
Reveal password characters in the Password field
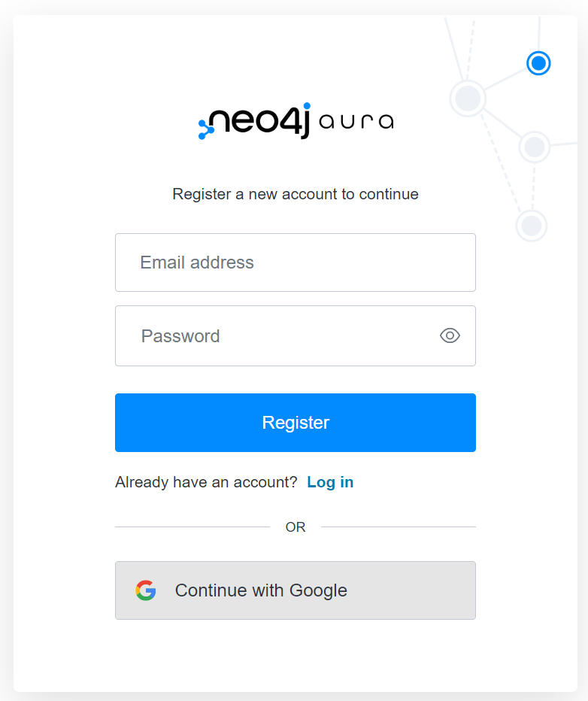pyautogui.click(x=450, y=335)
